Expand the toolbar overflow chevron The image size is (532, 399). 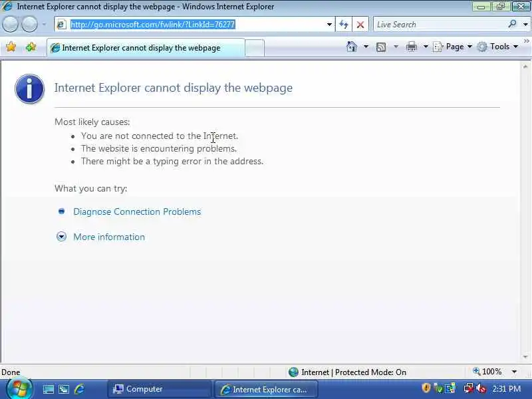[526, 41]
